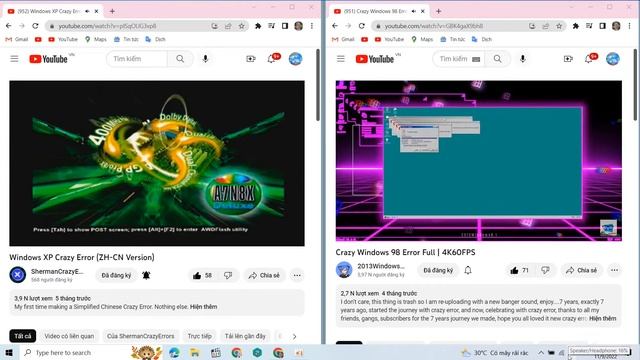This screenshot has height=360, width=640.
Task: Dislike the Windows XP Crazy Error video
Action: [x=228, y=276]
